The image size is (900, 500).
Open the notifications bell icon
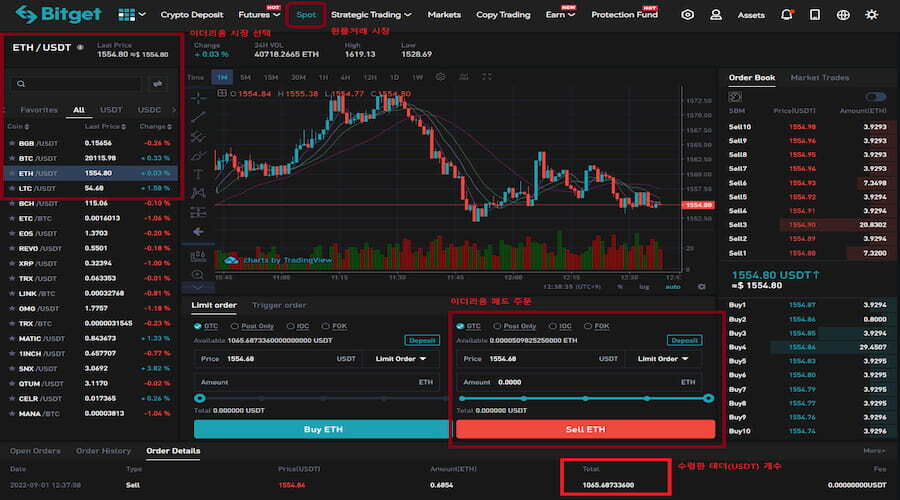pyautogui.click(x=786, y=15)
